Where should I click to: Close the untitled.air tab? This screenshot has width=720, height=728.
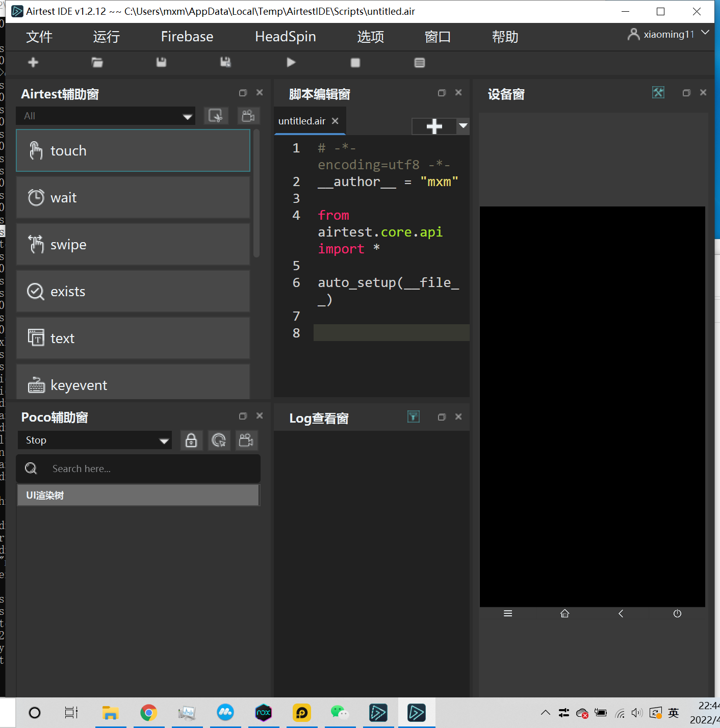[x=335, y=121]
